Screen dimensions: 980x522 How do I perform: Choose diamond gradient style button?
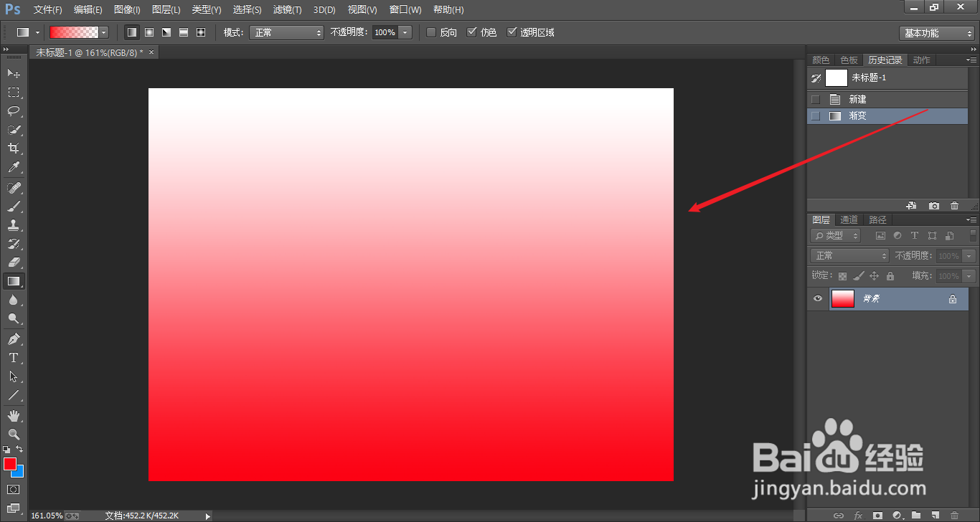pos(201,32)
